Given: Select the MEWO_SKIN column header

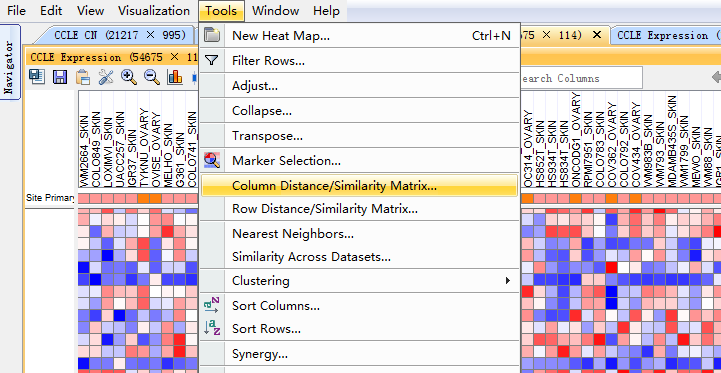Looking at the screenshot, I should coord(696,157).
